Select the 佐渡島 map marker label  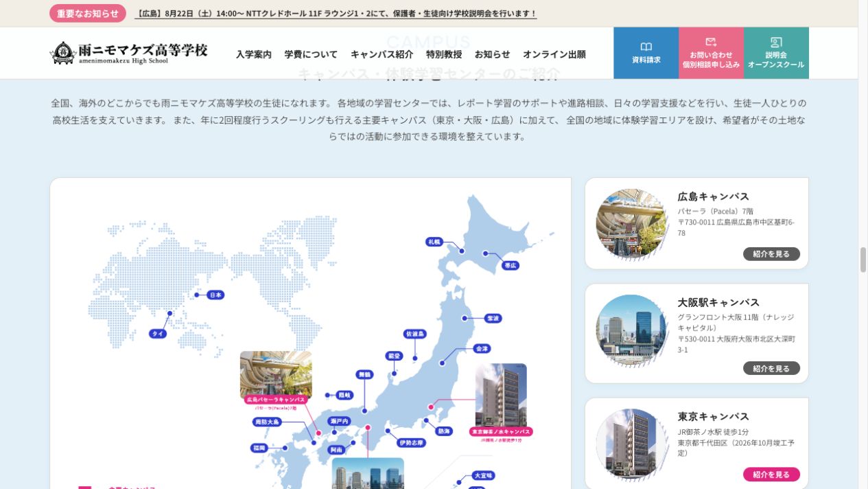pos(415,334)
